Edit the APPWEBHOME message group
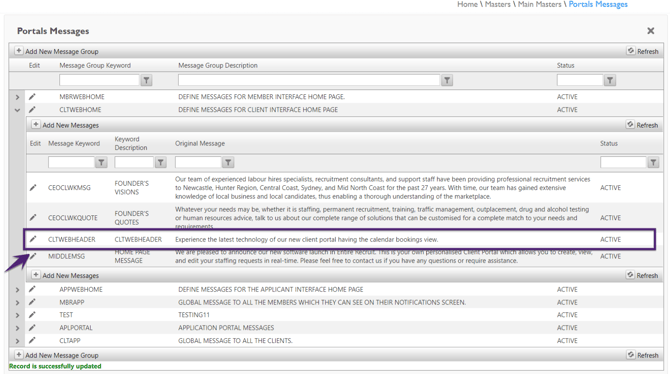The width and height of the screenshot is (670, 374). (x=32, y=289)
